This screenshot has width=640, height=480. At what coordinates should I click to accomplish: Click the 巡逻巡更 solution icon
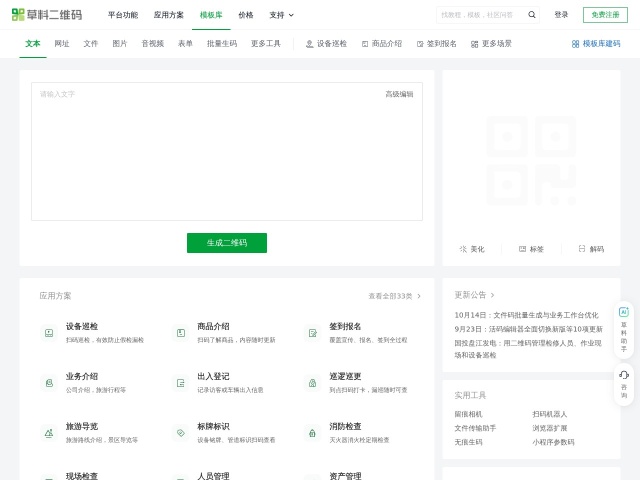tap(313, 383)
